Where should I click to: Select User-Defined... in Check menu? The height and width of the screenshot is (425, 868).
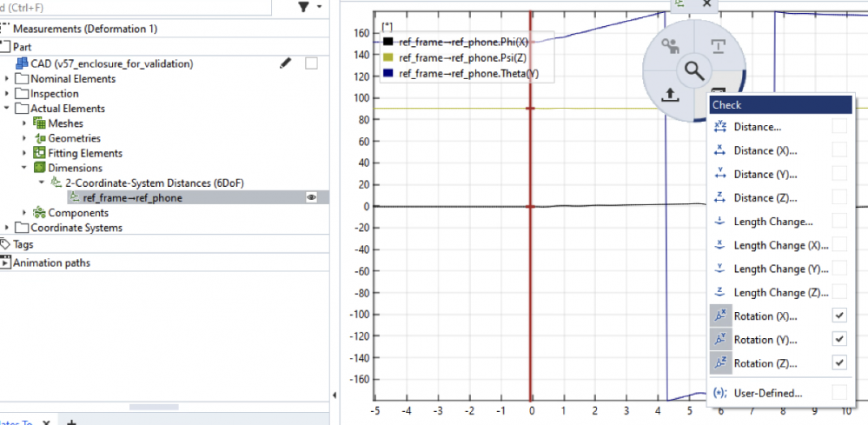[767, 393]
